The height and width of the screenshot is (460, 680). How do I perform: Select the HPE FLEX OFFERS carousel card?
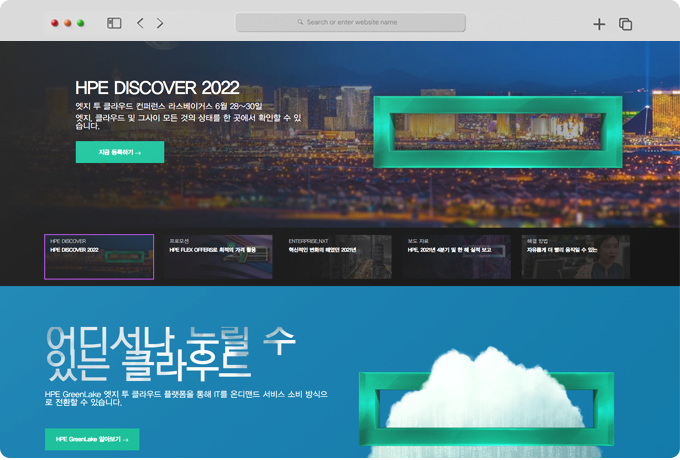[218, 257]
